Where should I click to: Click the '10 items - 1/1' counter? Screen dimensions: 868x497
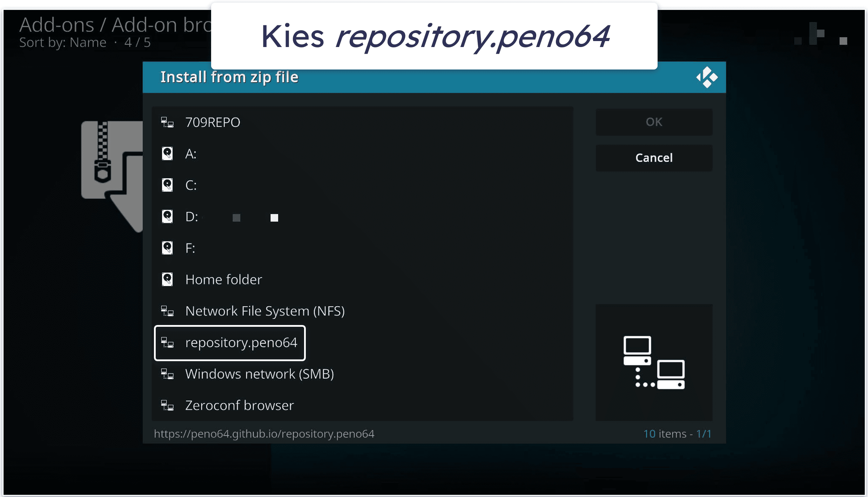(x=677, y=434)
